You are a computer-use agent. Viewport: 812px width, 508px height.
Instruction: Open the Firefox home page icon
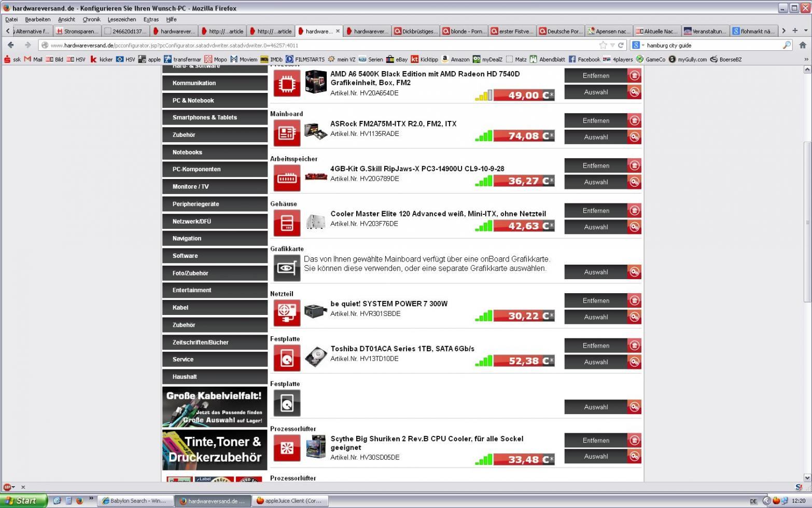(x=803, y=45)
